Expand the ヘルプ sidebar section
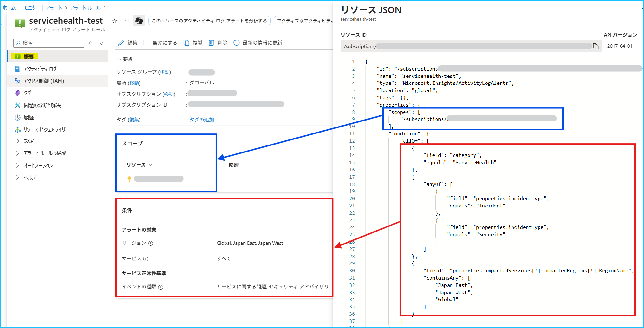The height and width of the screenshot is (328, 644). pos(18,178)
